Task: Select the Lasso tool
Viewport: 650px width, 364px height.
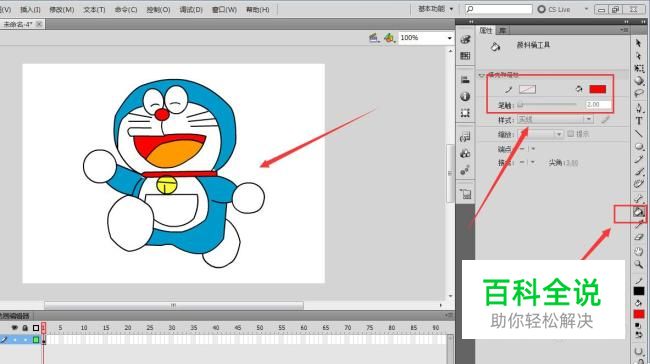Action: [639, 93]
